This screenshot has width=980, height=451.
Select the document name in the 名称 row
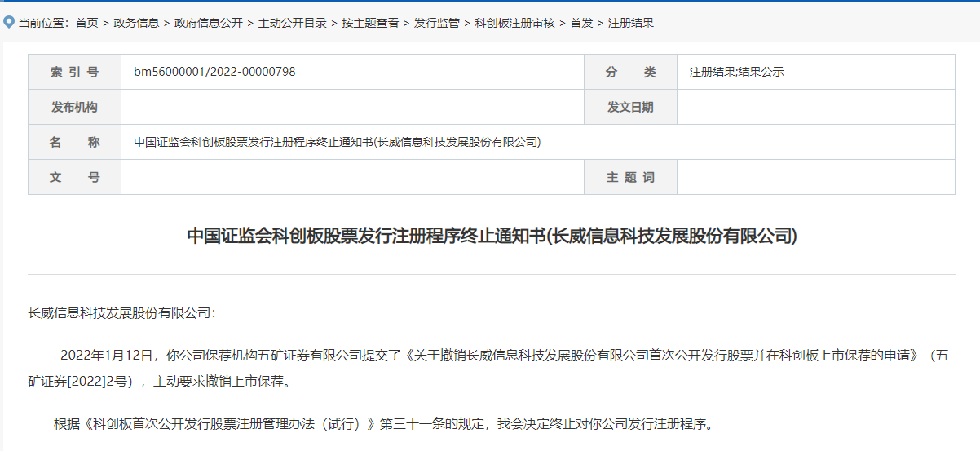338,142
